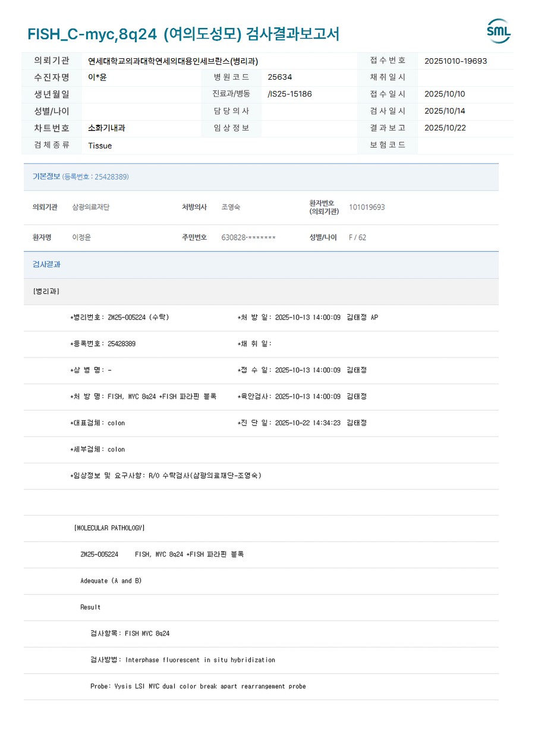Image resolution: width=535 pixels, height=756 pixels.
Task: Click the Result label
Action: pos(90,607)
